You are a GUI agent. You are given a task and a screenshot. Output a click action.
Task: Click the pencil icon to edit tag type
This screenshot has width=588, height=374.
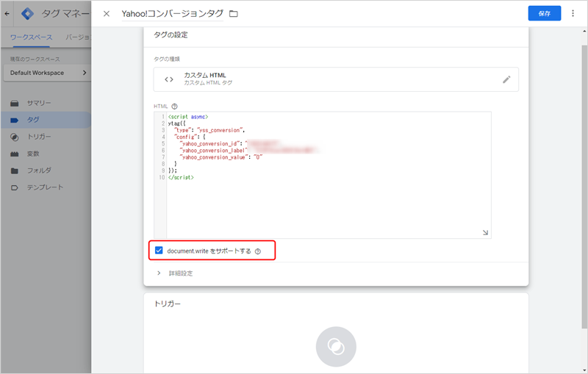[x=506, y=79]
